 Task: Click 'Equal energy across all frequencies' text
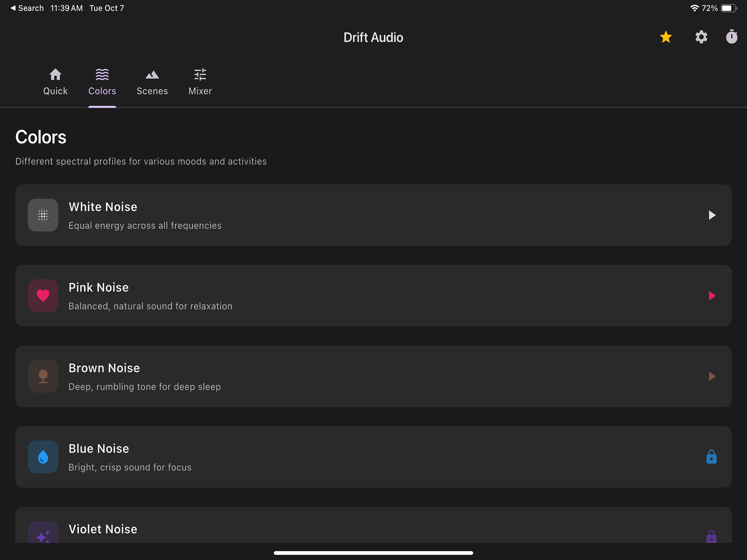[x=145, y=225]
